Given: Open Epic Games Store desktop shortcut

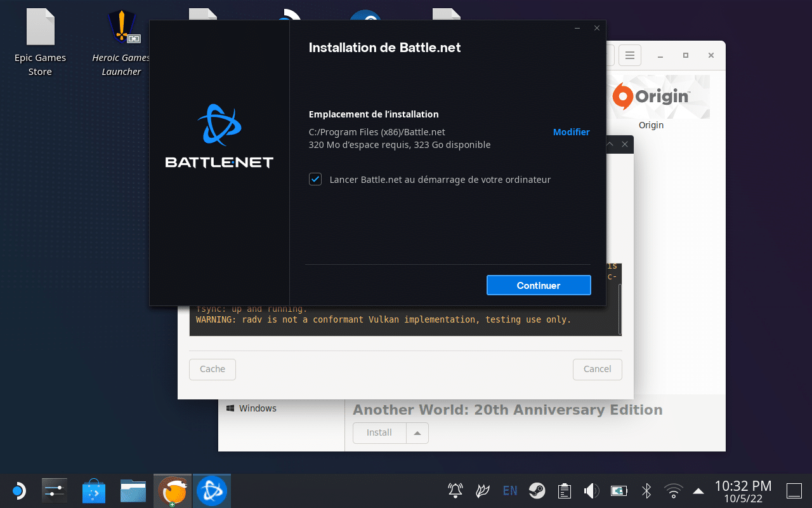Looking at the screenshot, I should 40,43.
